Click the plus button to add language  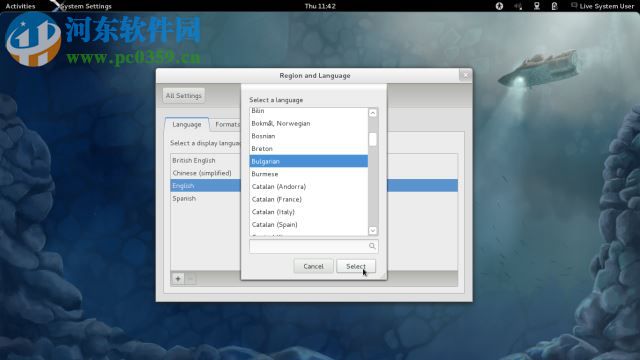178,279
